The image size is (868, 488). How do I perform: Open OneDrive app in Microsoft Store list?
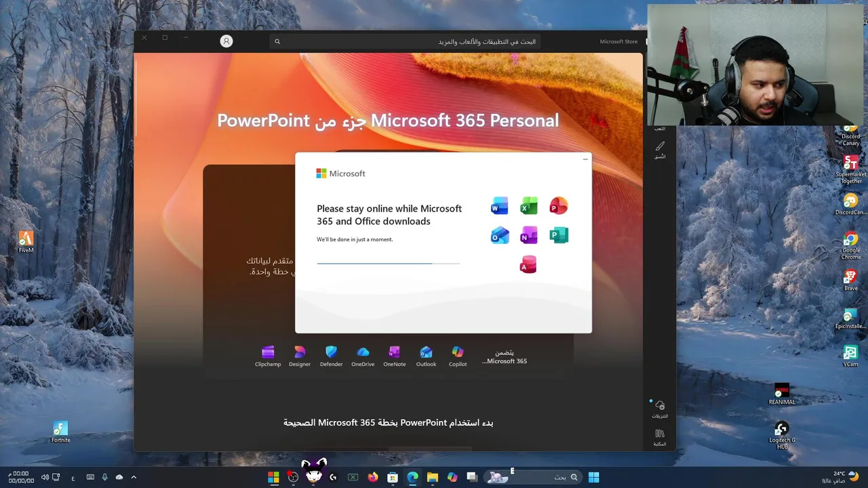[363, 357]
